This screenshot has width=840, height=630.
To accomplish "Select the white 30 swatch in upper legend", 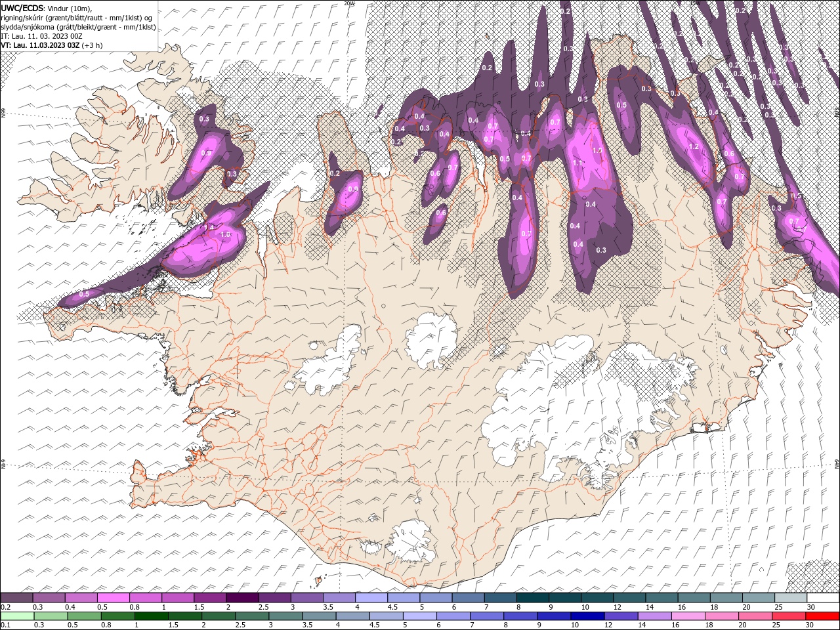I will (x=824, y=598).
